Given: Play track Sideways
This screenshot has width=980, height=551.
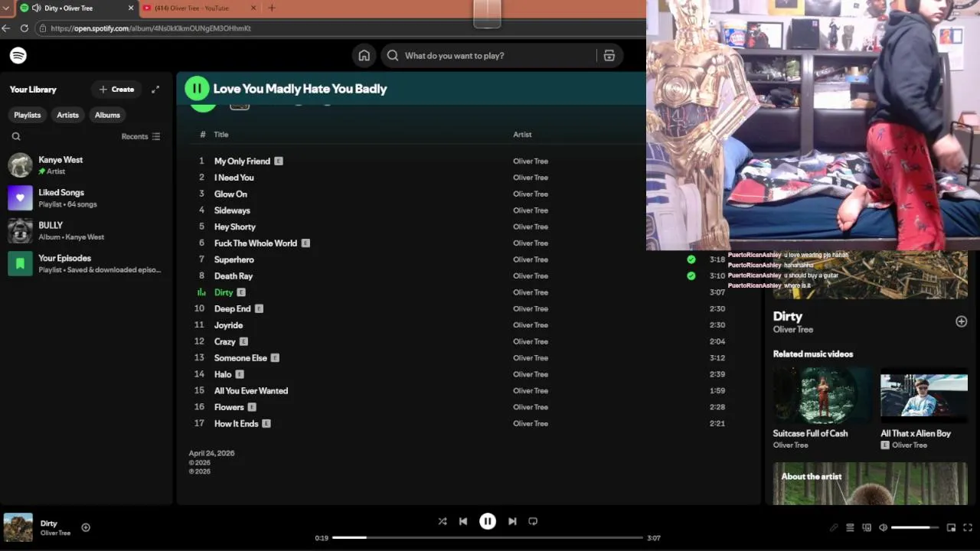Looking at the screenshot, I should (232, 210).
